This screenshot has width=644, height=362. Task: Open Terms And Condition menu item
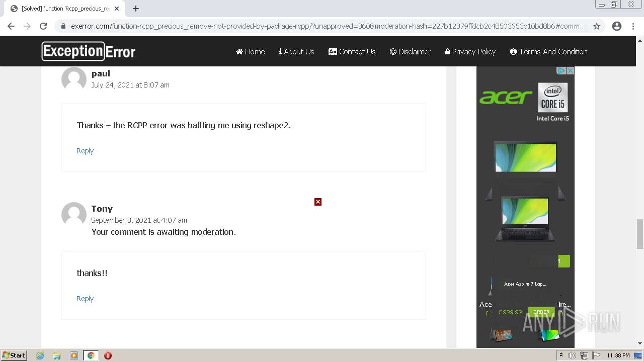point(549,51)
